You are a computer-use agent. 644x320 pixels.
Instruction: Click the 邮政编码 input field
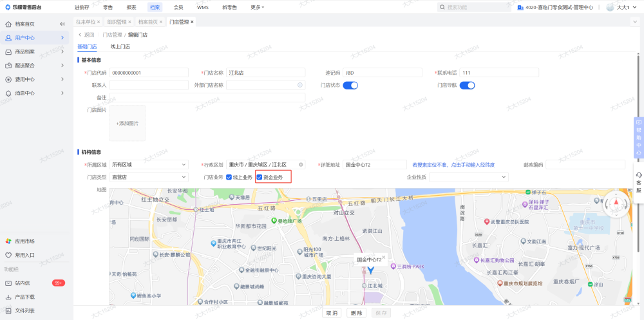(x=585, y=164)
